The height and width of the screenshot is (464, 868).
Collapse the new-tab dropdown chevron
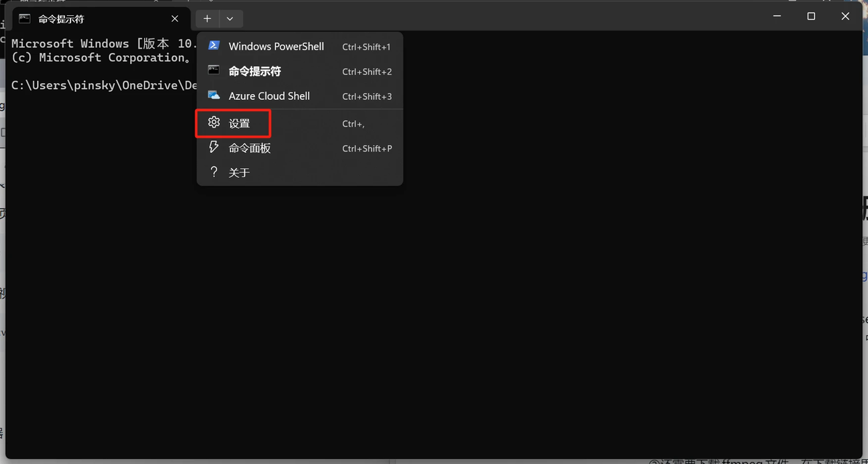pos(230,18)
